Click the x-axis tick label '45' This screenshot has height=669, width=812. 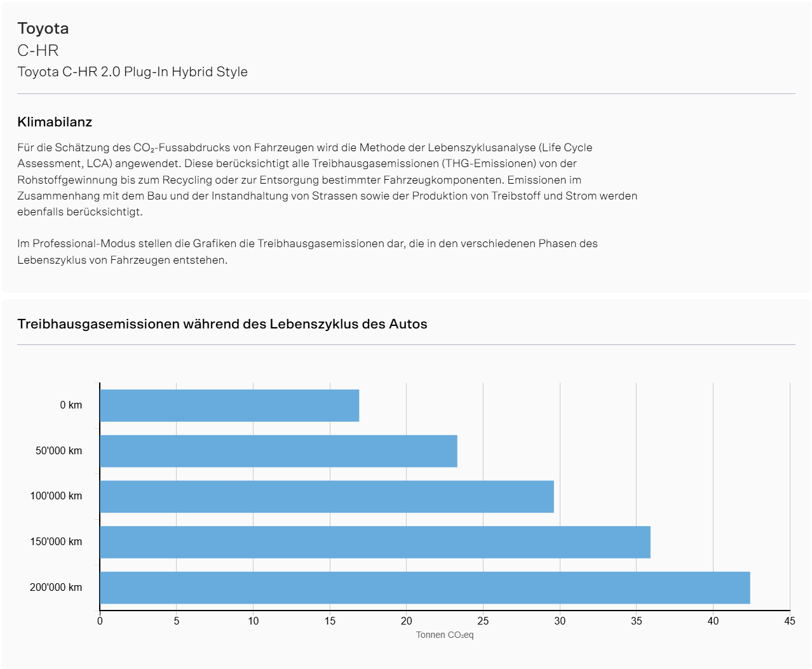point(790,621)
